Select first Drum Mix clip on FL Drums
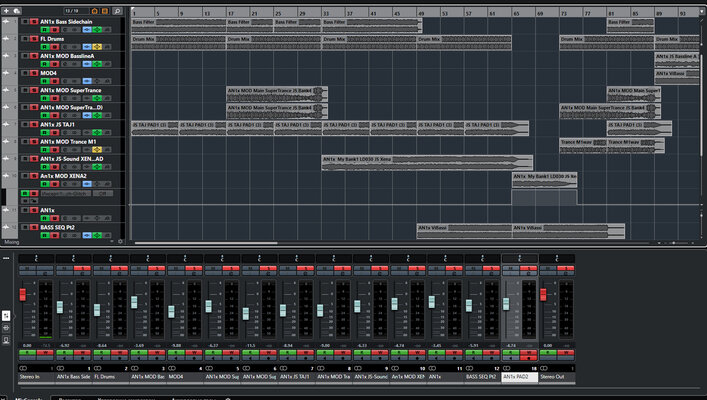This screenshot has width=707, height=400. click(x=179, y=43)
